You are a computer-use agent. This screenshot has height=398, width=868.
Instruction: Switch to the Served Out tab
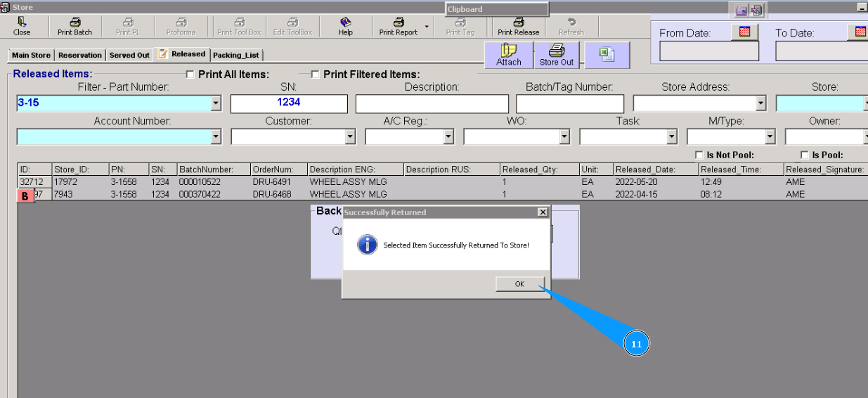point(129,55)
